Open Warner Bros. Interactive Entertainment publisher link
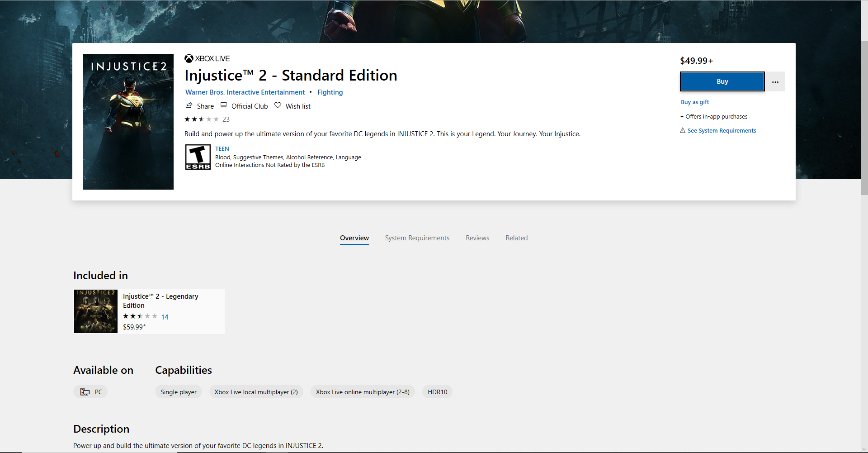868x453 pixels. (x=245, y=92)
